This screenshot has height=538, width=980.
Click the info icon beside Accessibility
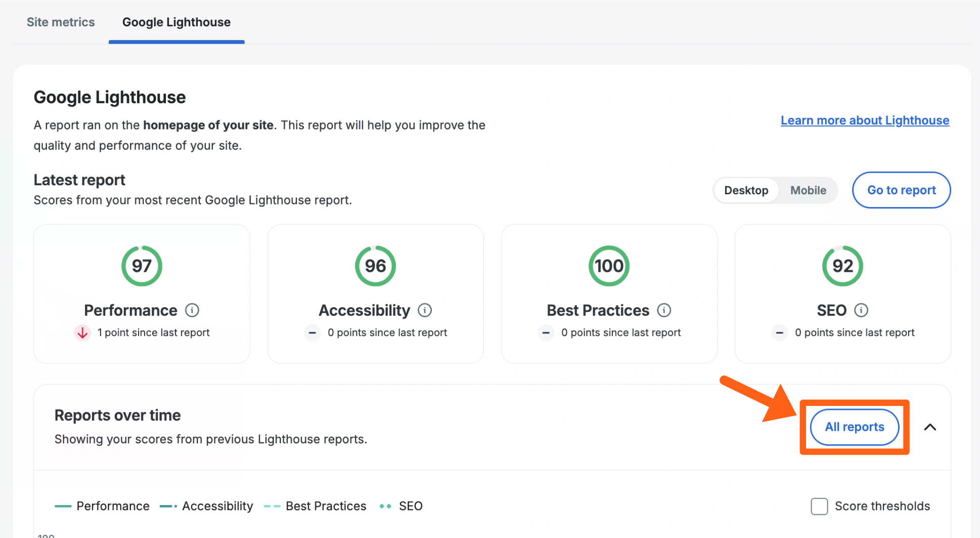pyautogui.click(x=425, y=310)
